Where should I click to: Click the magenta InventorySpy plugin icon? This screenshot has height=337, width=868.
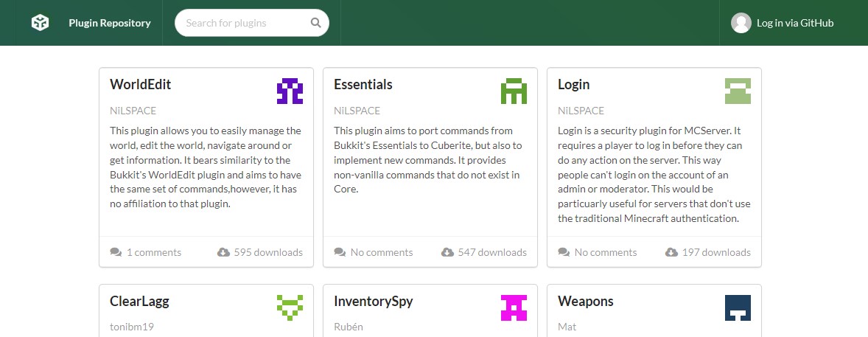pyautogui.click(x=514, y=308)
